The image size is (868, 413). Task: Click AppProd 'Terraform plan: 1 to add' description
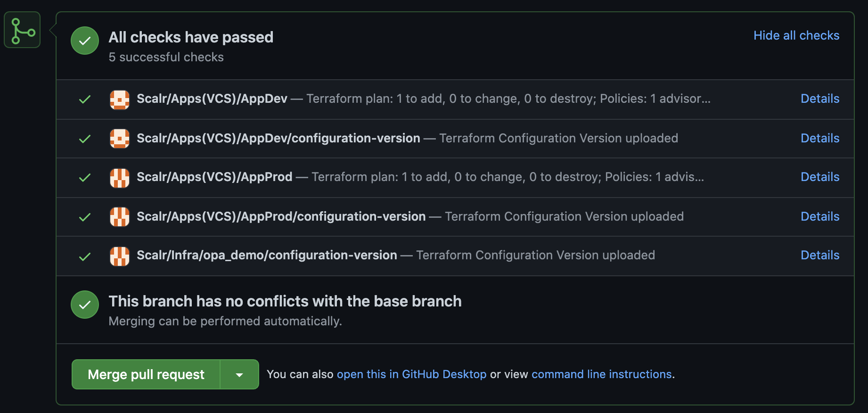pyautogui.click(x=508, y=177)
